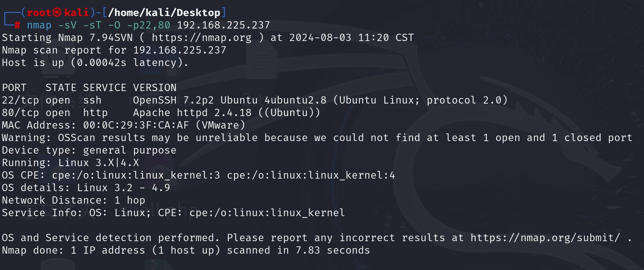Click the MAC address 00:0C:29:3F:CA:AF
This screenshot has width=644, height=270.
[x=136, y=125]
